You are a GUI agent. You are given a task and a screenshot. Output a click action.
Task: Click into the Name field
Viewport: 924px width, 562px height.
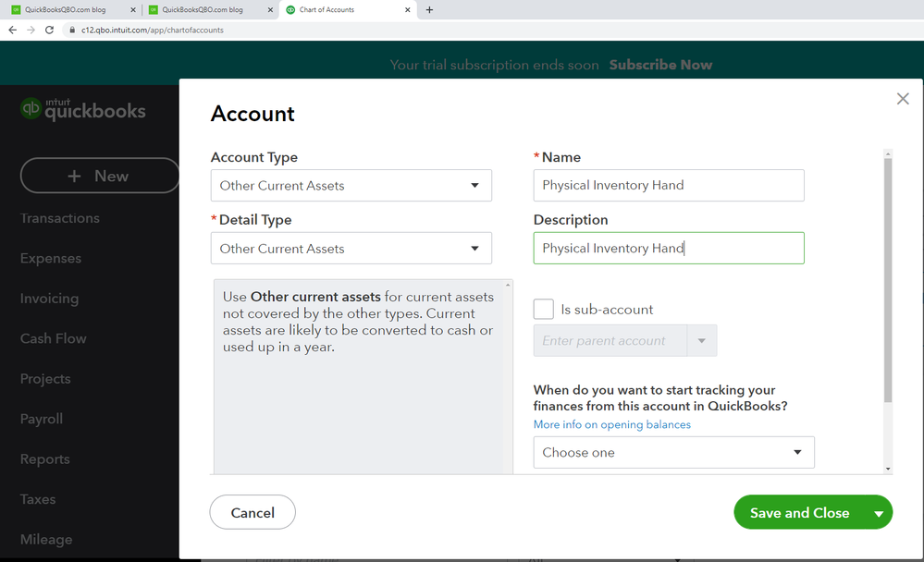(x=668, y=185)
